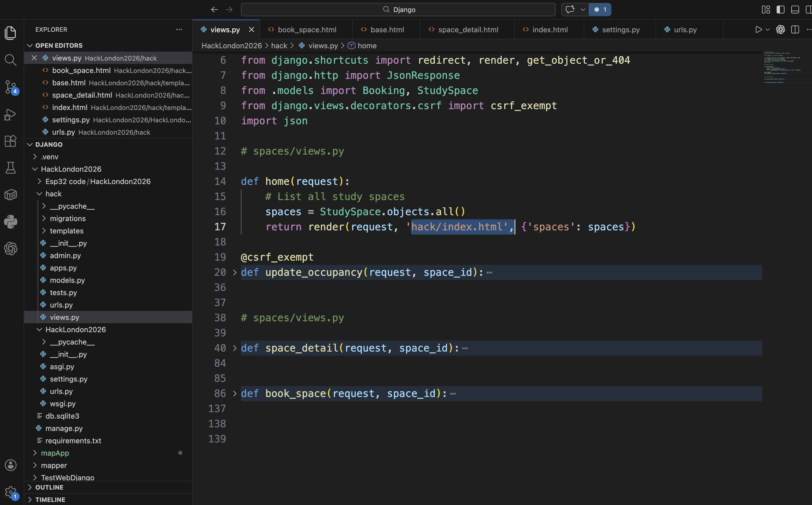812x505 pixels.
Task: Expand the templates folder
Action: point(67,231)
